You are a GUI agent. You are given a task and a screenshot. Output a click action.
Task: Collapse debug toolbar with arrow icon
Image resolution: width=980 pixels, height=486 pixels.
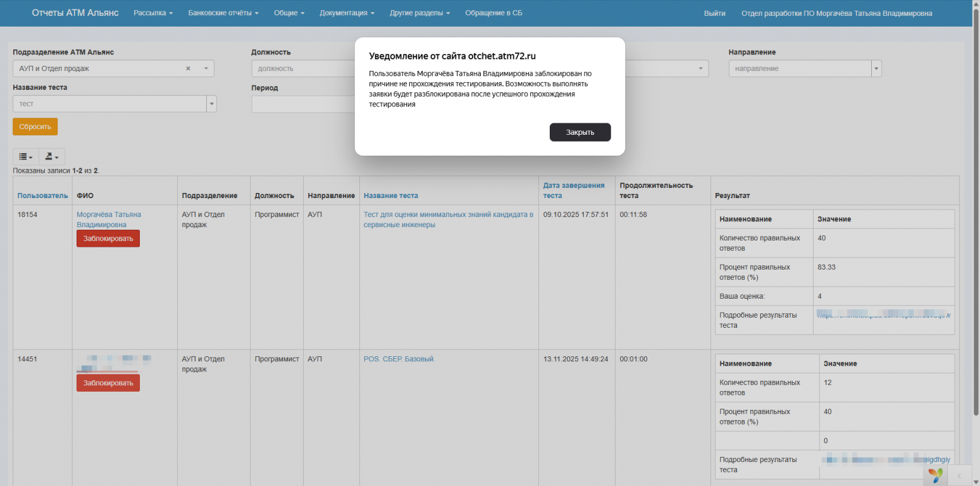[x=959, y=475]
